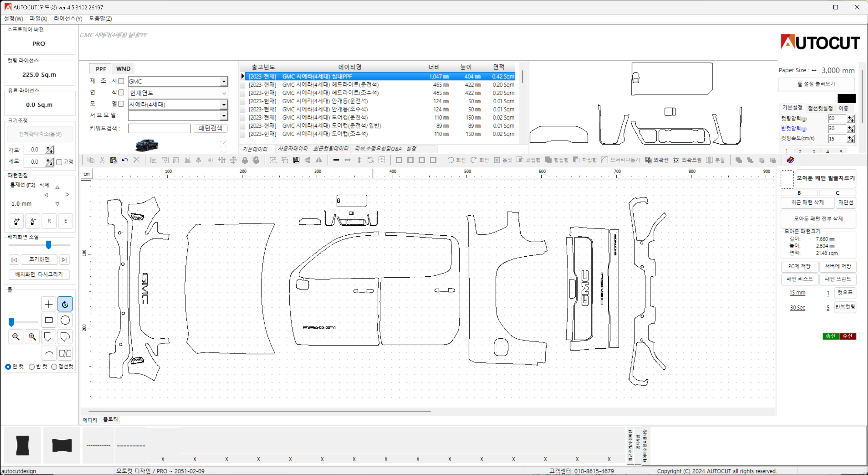The height and width of the screenshot is (475, 868).
Task: Jump to last layout screen arrow
Action: click(64, 260)
